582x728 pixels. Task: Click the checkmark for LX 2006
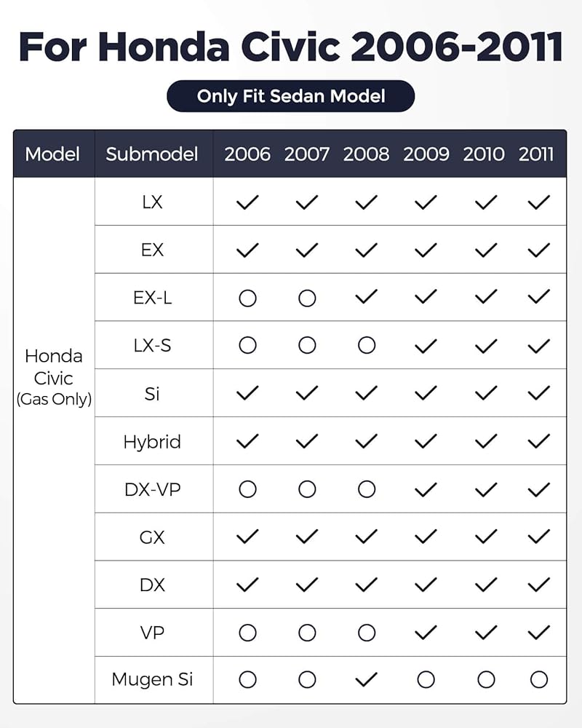tap(247, 202)
